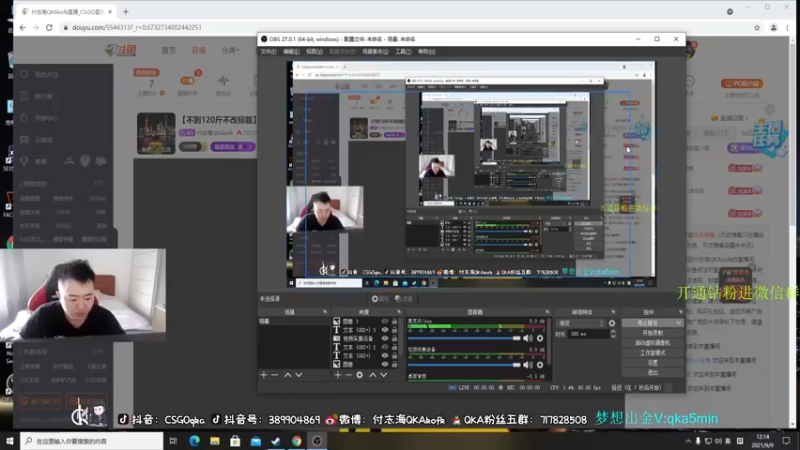Pop out the Audio Mixer dock icon
800x450 pixels.
[x=547, y=312]
